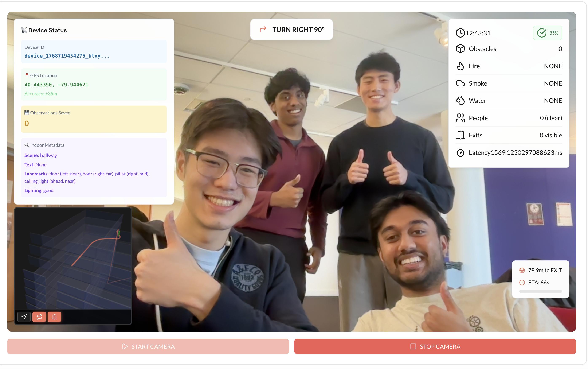The width and height of the screenshot is (588, 369).
Task: Click the Obstacles cube icon
Action: [x=460, y=49]
